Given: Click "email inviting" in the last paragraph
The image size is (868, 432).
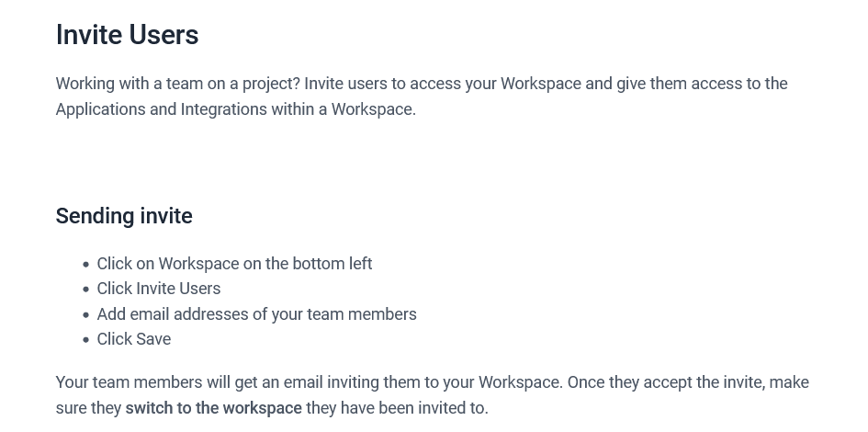Looking at the screenshot, I should point(333,382).
